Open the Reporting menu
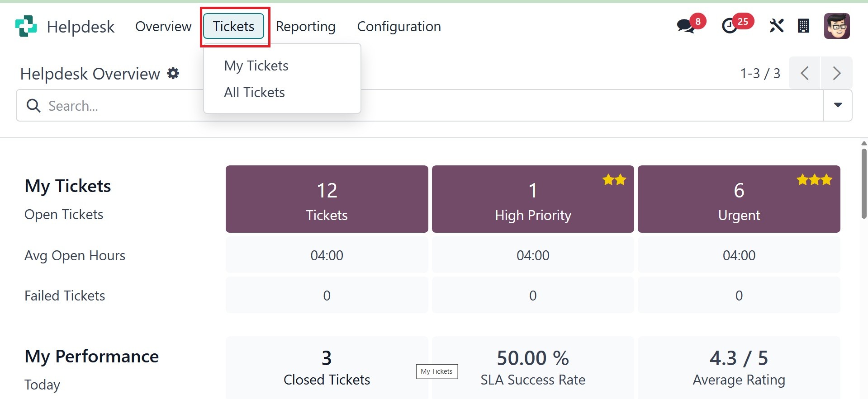 click(x=306, y=27)
